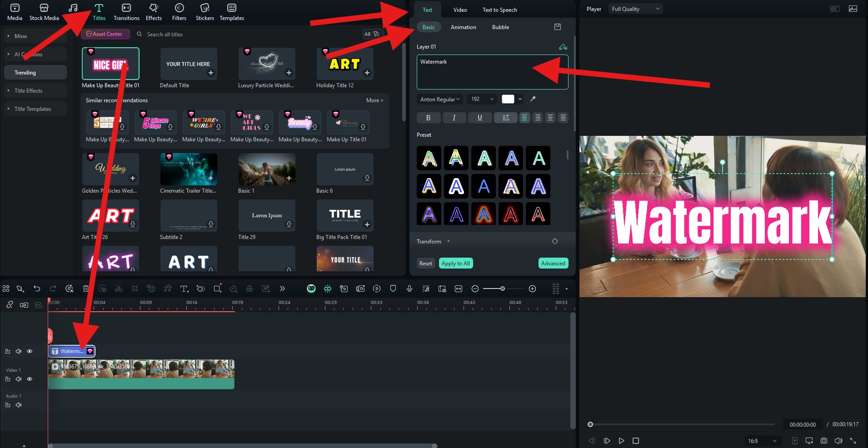Open the Stock Media library
The height and width of the screenshot is (448, 868).
[x=44, y=12]
